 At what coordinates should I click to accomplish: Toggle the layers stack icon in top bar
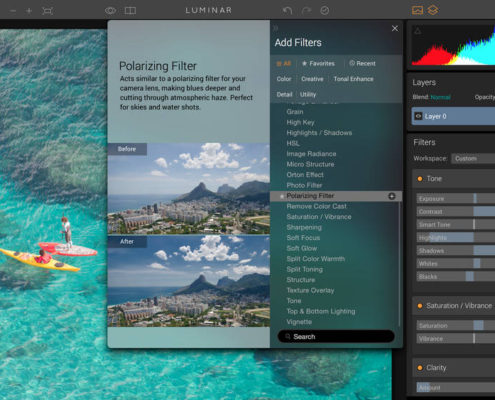point(433,10)
